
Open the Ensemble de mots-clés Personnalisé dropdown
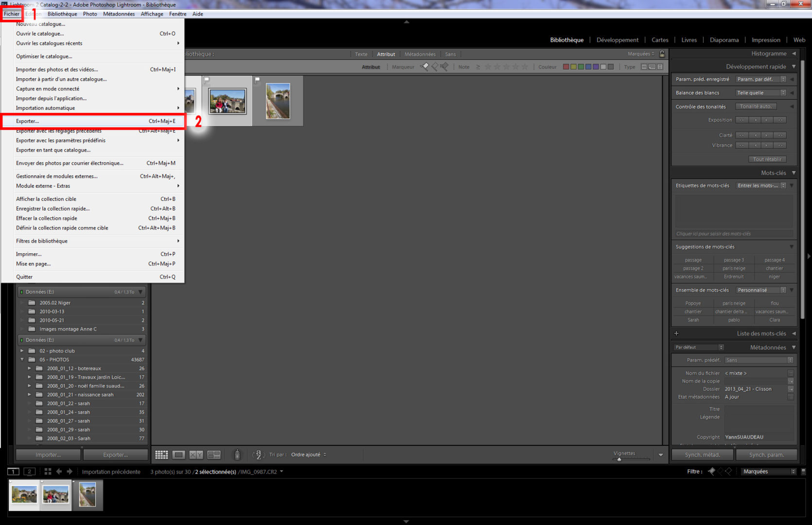(761, 290)
